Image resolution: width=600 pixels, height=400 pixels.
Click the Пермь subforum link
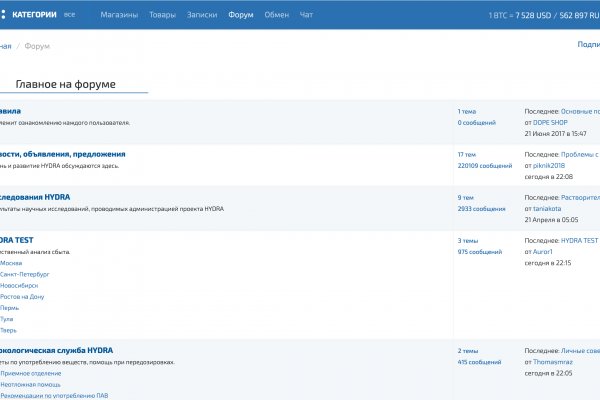tap(10, 308)
